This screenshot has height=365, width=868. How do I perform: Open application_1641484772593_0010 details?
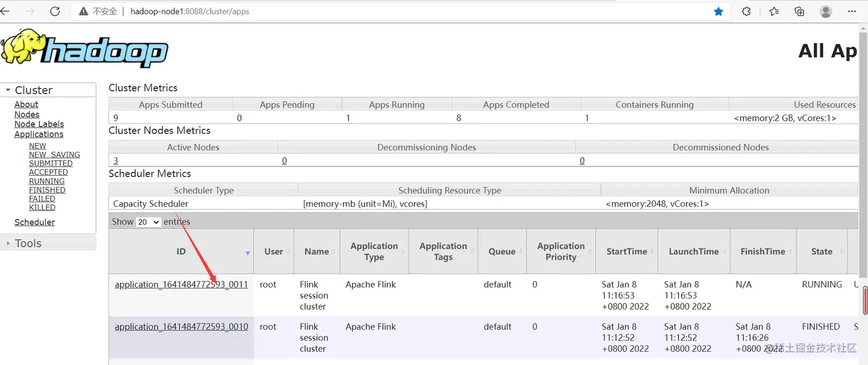(x=181, y=326)
